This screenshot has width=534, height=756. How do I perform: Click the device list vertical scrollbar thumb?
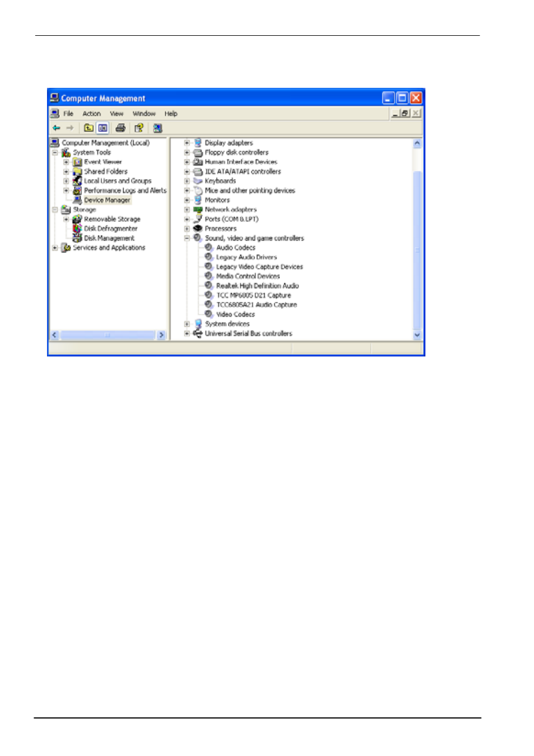click(x=417, y=250)
